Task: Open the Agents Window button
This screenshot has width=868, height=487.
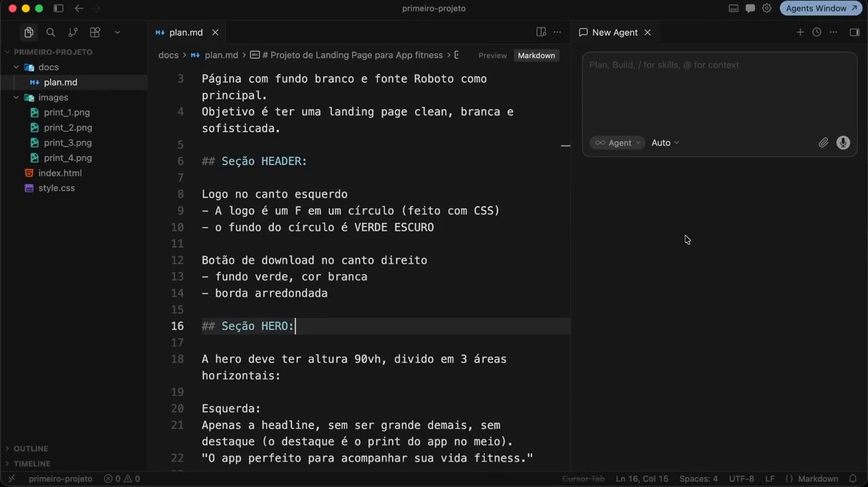Action: [x=822, y=9]
